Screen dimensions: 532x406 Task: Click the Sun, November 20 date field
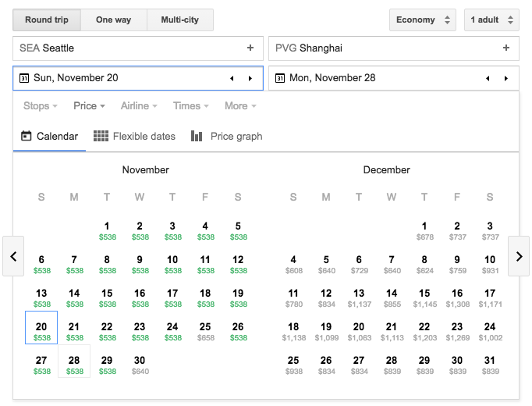click(x=138, y=78)
